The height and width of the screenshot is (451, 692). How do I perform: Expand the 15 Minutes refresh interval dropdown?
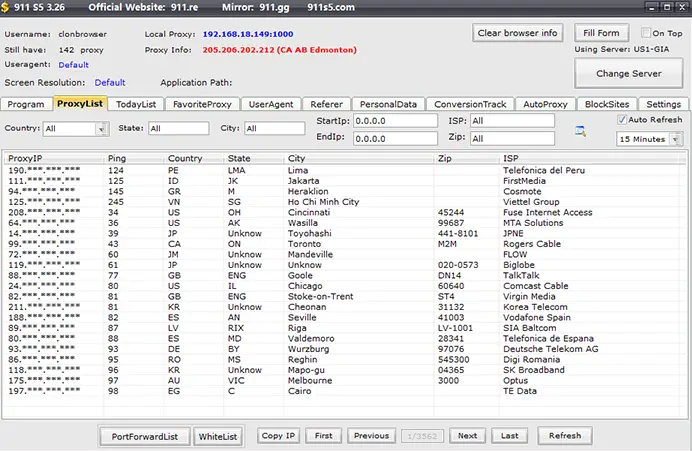pos(676,139)
